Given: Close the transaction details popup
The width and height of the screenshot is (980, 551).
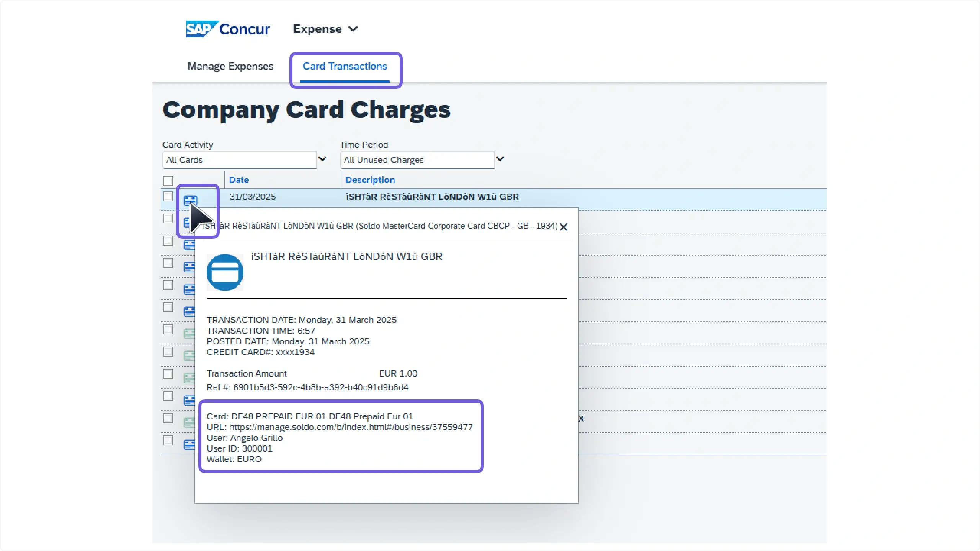Looking at the screenshot, I should (563, 227).
